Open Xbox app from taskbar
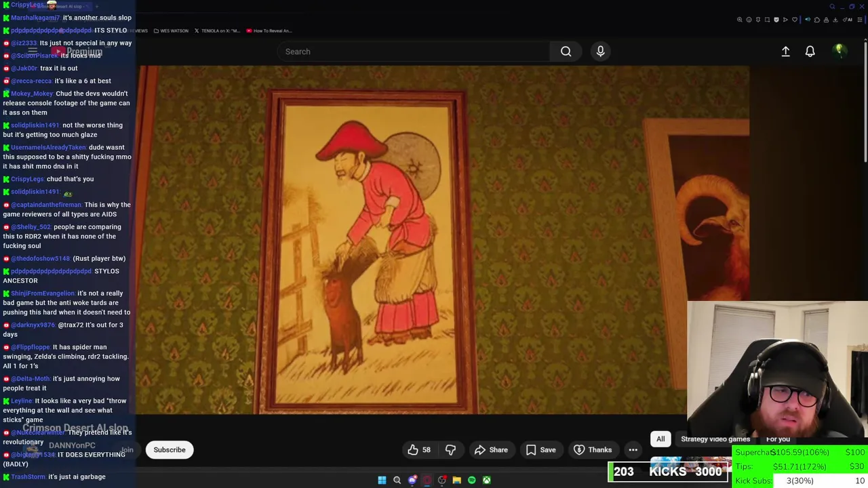This screenshot has height=488, width=868. (486, 480)
